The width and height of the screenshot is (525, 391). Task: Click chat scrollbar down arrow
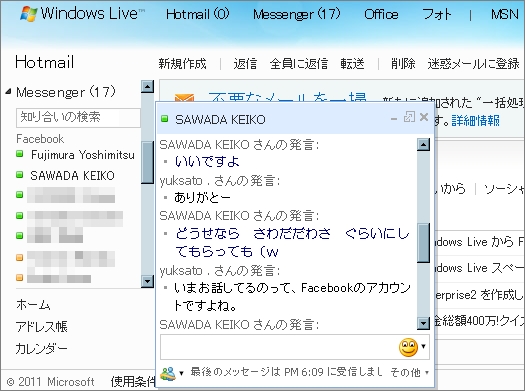coord(424,323)
